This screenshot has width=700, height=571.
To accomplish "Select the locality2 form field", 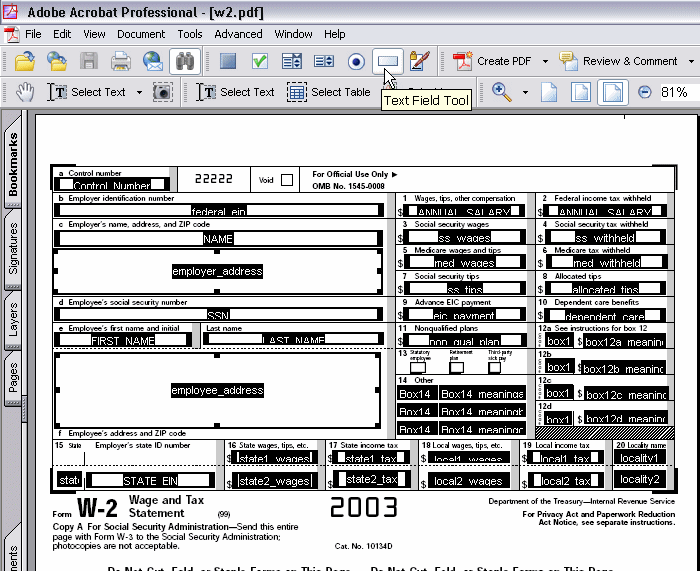I will [x=640, y=479].
